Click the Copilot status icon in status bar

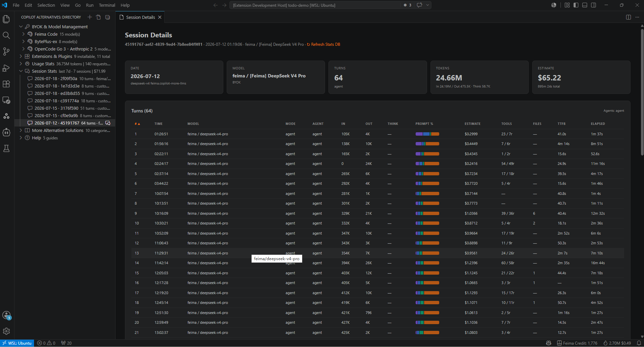click(549, 343)
